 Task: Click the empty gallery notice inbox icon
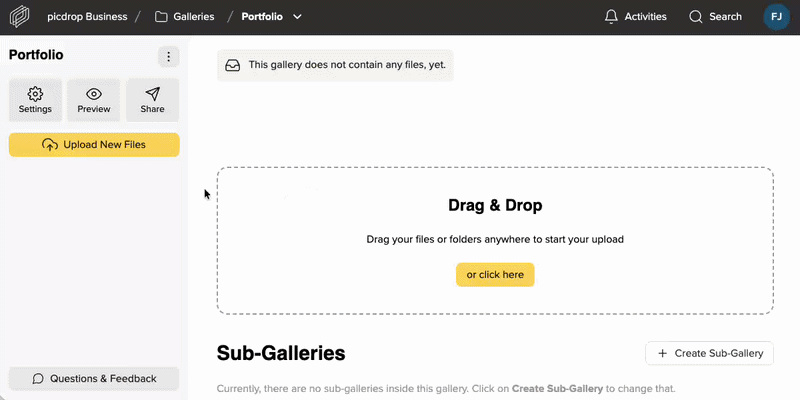point(233,66)
